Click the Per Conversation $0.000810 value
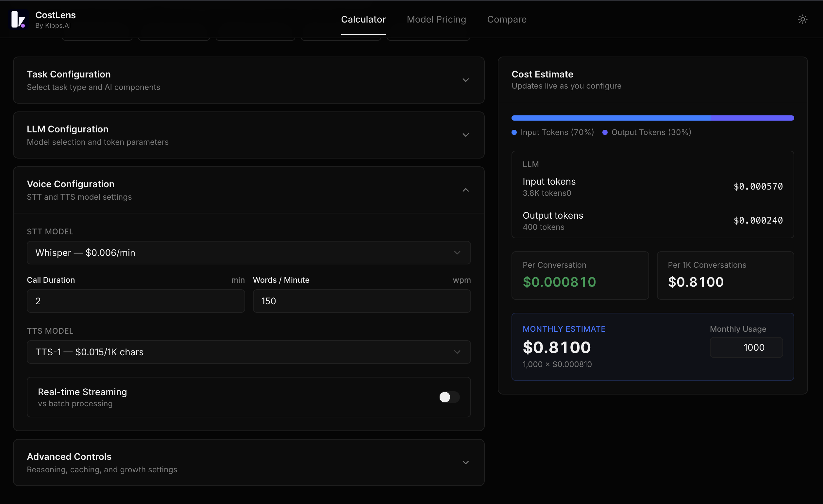This screenshot has height=504, width=823. tap(559, 282)
